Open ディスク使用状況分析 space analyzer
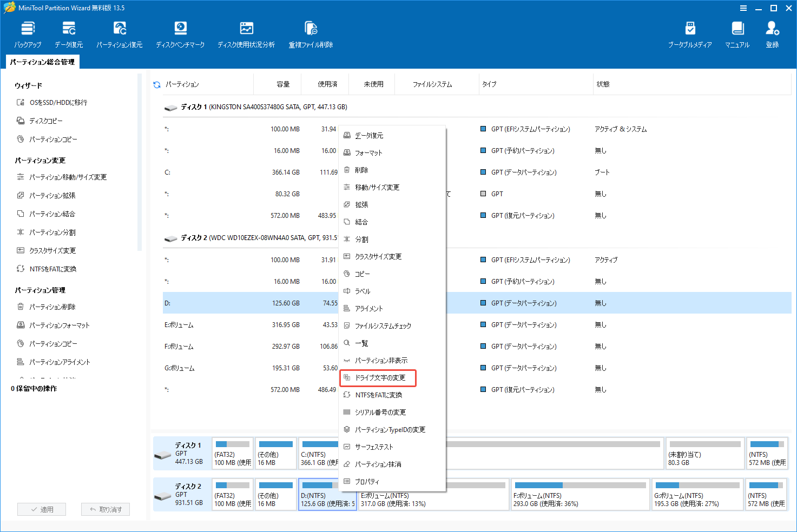This screenshot has height=532, width=797. (246, 34)
